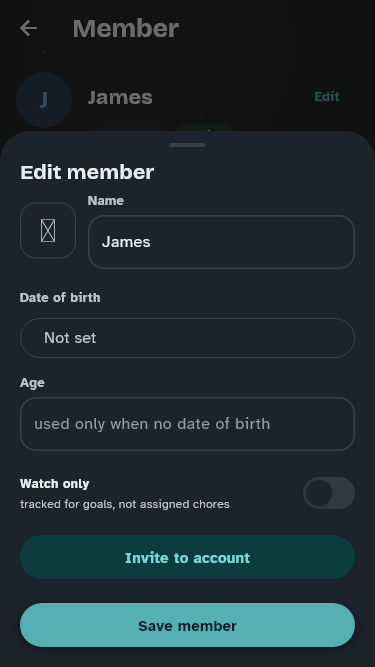
Task: Tap the Watch only label text
Action: (54, 484)
